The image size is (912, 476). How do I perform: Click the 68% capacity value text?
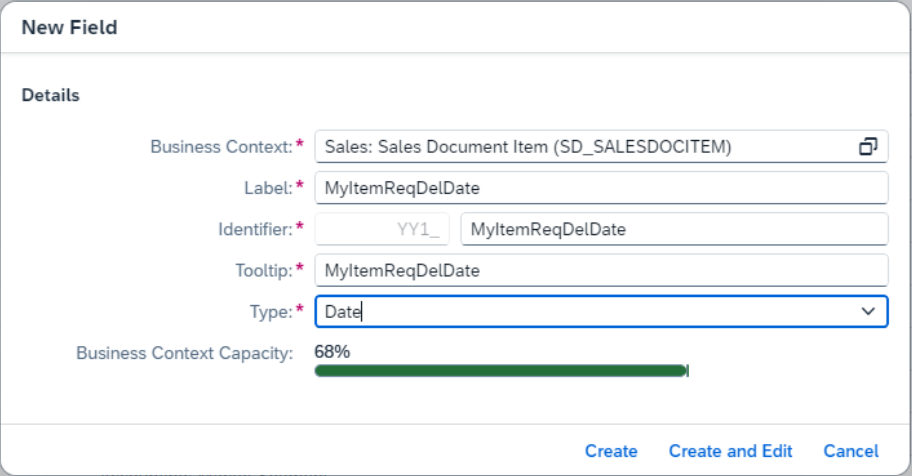[x=332, y=351]
